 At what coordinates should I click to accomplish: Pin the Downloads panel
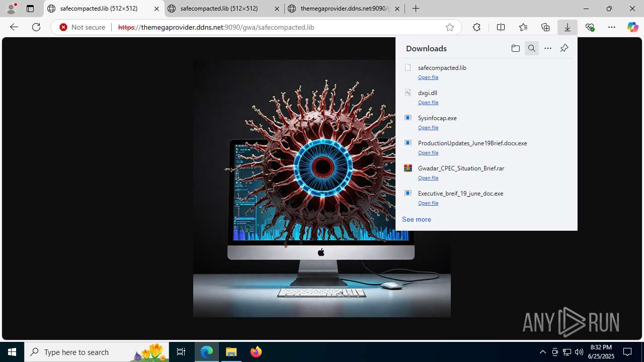[x=564, y=48]
